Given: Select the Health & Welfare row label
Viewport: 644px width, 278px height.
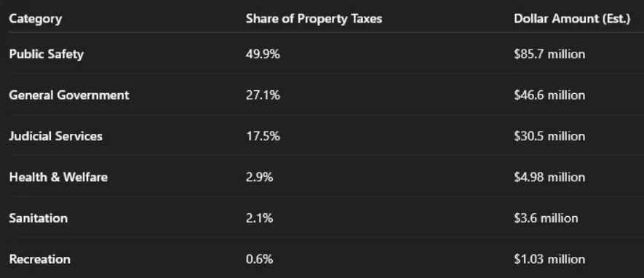Looking at the screenshot, I should [x=58, y=178].
